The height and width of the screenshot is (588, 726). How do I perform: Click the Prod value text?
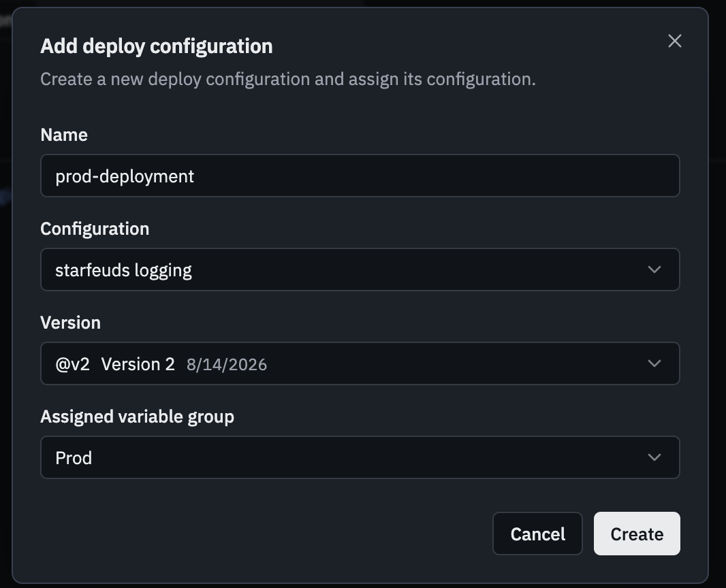click(74, 458)
